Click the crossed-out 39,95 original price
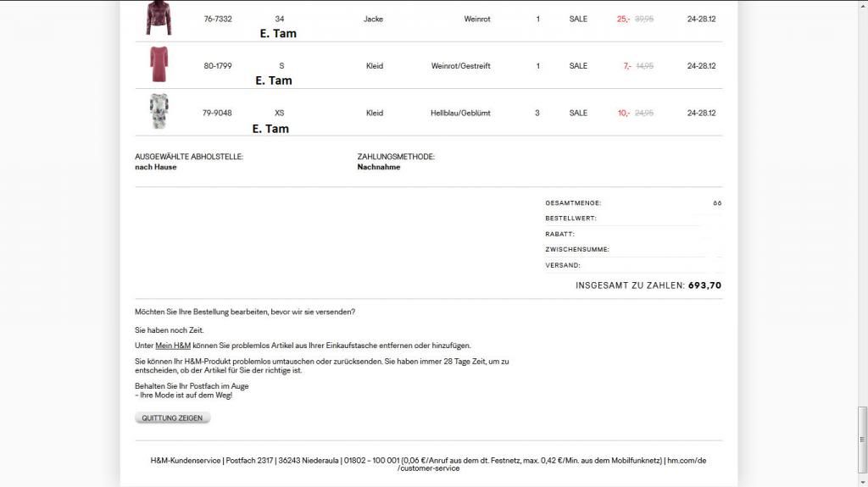 coord(644,19)
